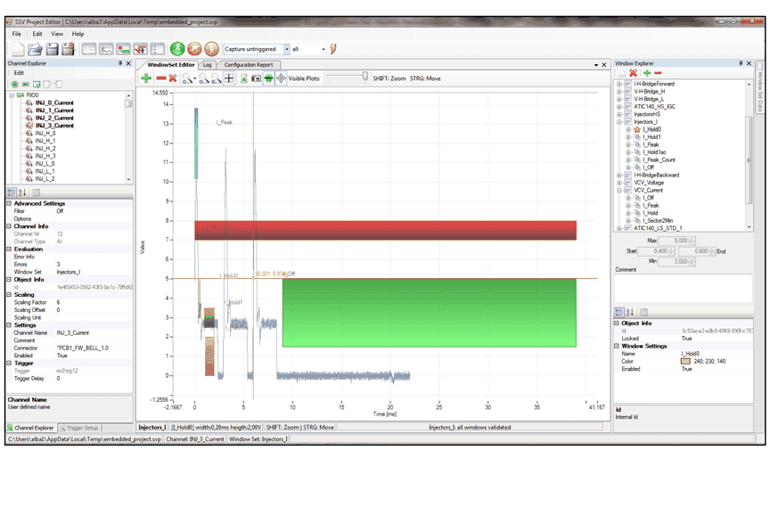Click alphabetical sort icon in Window Explorer properties
770x532 pixels.
[629, 312]
